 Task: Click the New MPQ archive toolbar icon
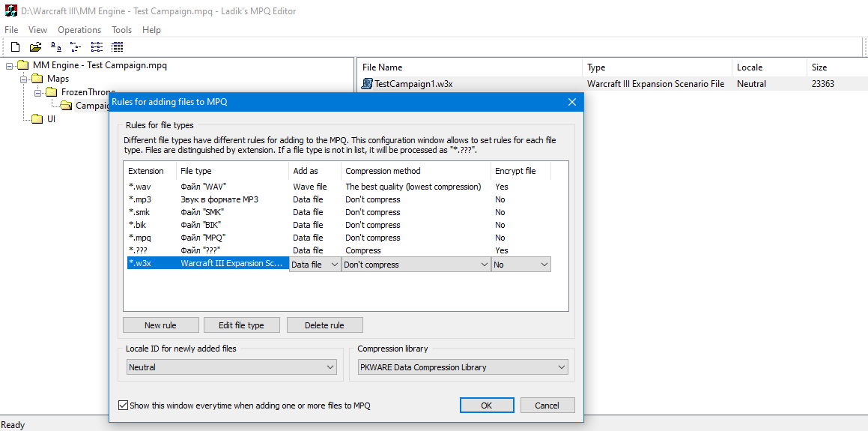coord(15,47)
